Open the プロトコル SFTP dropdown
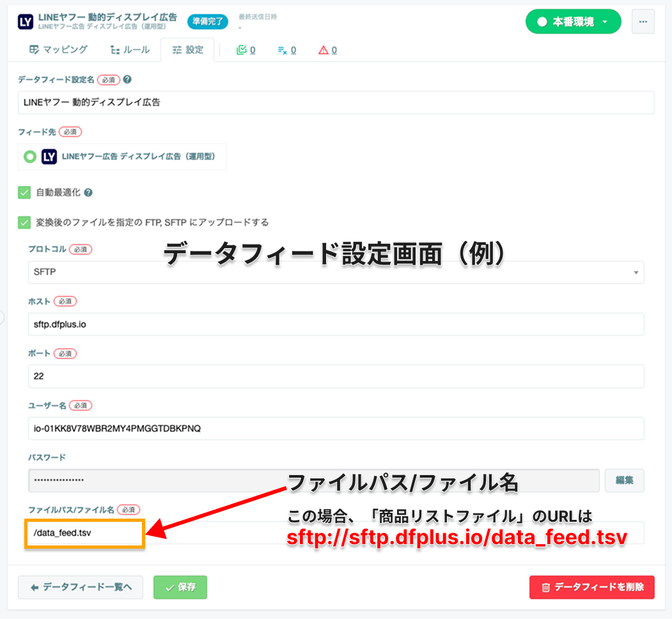672x619 pixels. (336, 272)
